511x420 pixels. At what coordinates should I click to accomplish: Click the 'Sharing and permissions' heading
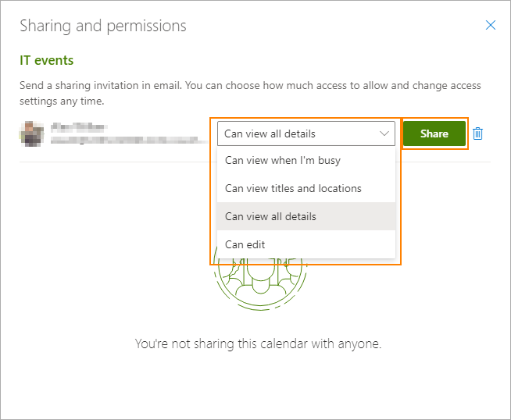pyautogui.click(x=102, y=26)
